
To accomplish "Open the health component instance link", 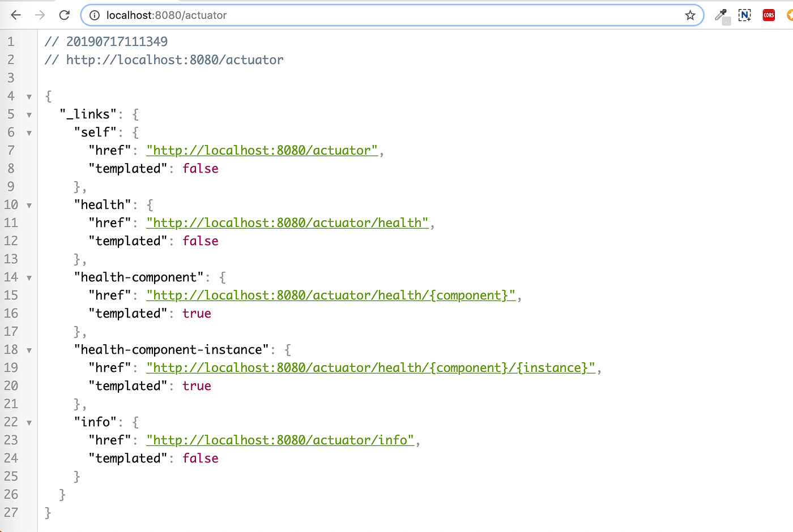I will (x=371, y=367).
